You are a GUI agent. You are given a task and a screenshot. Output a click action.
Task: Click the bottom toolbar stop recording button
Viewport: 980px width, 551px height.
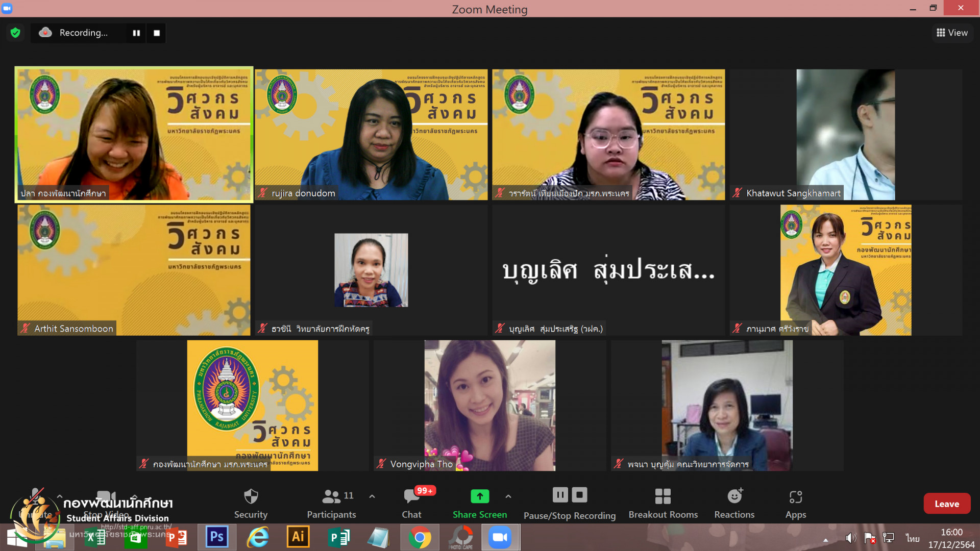[579, 495]
